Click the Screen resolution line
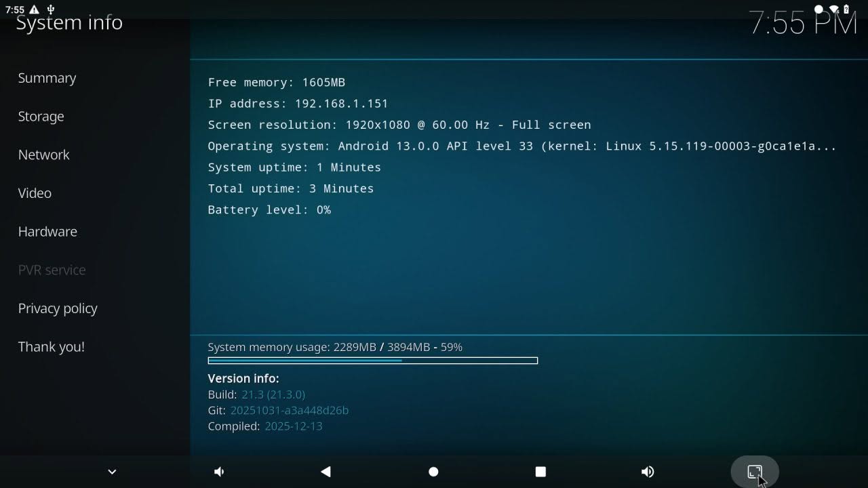Viewport: 868px width, 488px height. 399,125
